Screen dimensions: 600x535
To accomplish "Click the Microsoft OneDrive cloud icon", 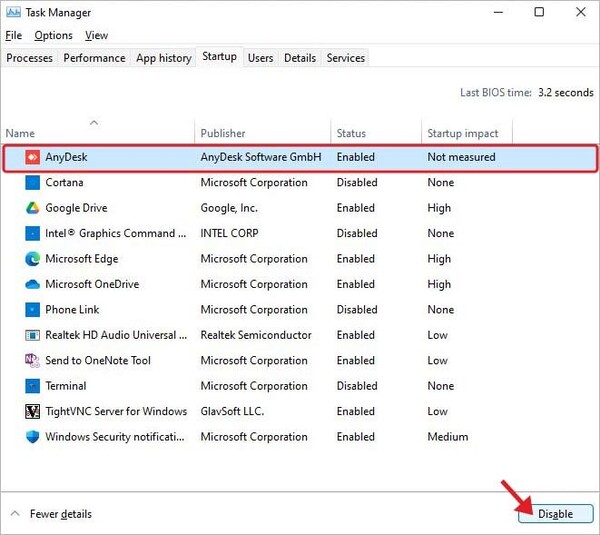I will [33, 284].
